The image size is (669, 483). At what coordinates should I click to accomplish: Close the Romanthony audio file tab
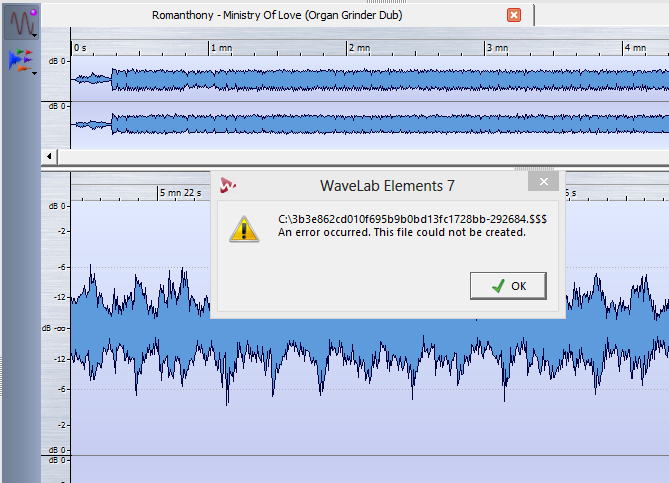514,15
